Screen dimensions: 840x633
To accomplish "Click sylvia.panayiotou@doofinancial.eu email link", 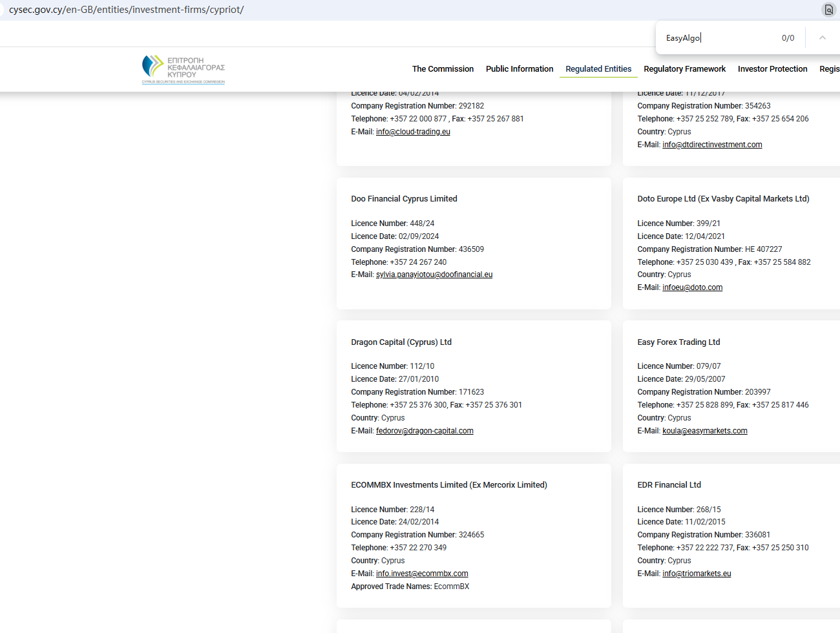I will coord(434,275).
